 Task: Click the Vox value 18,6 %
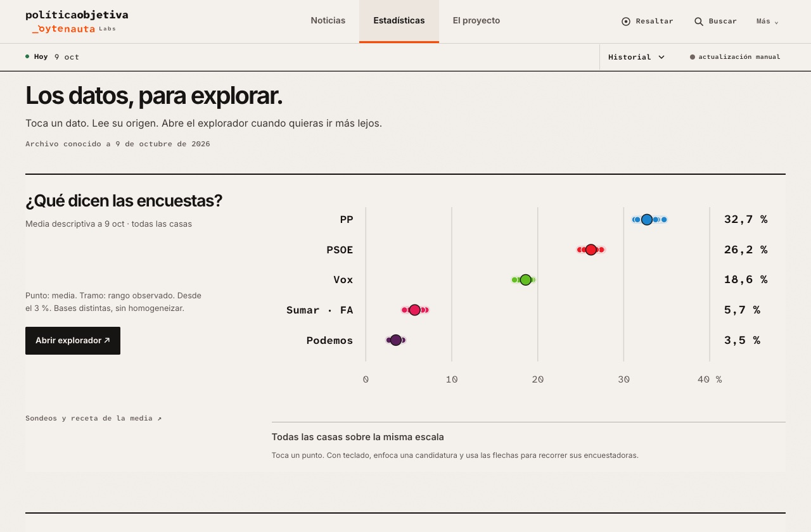pos(746,280)
